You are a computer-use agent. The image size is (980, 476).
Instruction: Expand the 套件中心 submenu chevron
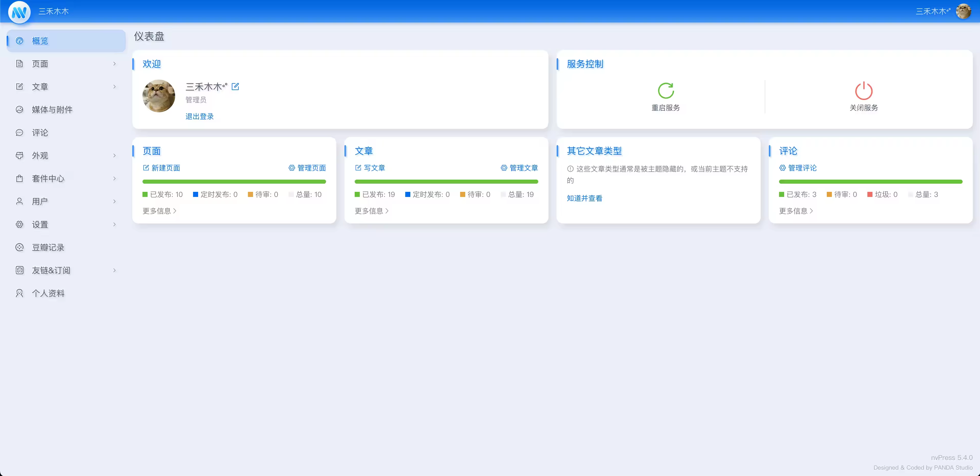click(x=114, y=178)
